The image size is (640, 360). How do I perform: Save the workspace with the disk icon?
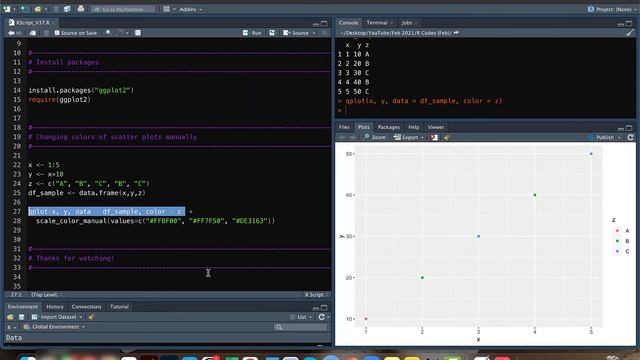point(22,317)
